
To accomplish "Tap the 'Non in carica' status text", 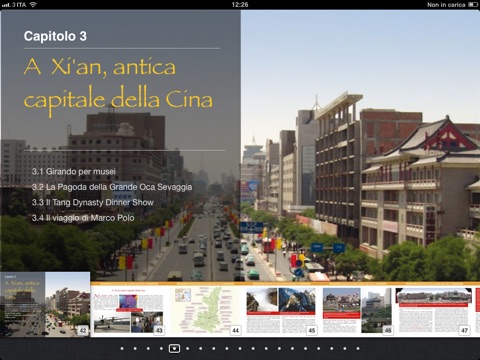I will [x=446, y=5].
